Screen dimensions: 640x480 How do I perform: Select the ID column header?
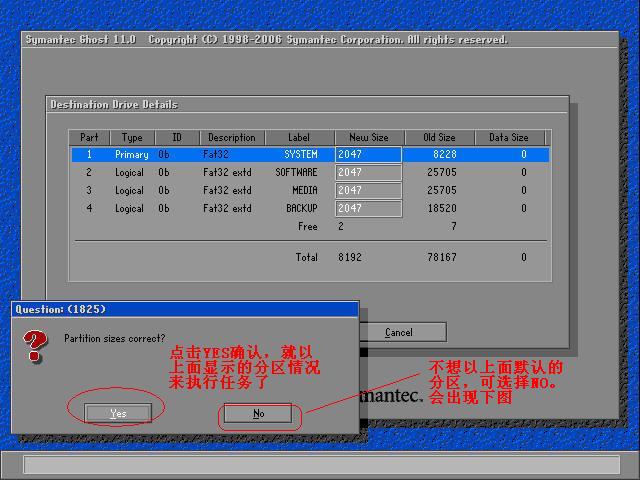177,138
